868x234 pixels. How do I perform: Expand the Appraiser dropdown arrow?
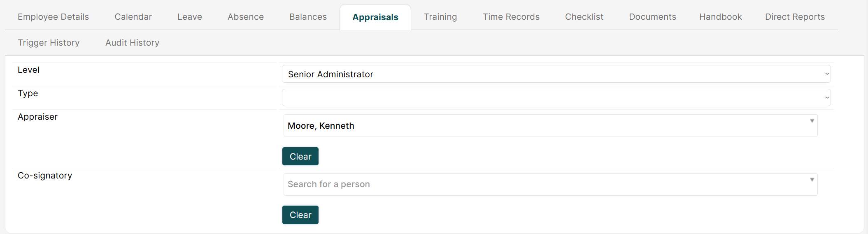(812, 121)
